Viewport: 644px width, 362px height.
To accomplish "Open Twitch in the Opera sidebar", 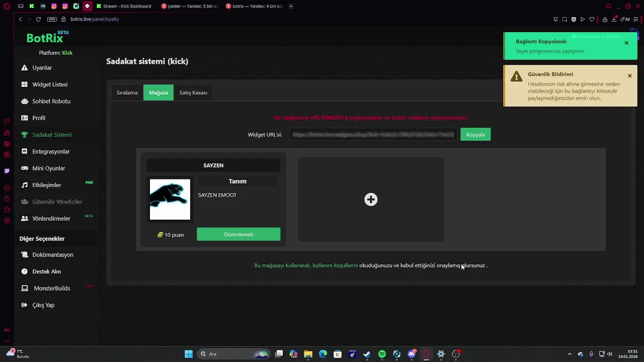I will point(7,171).
